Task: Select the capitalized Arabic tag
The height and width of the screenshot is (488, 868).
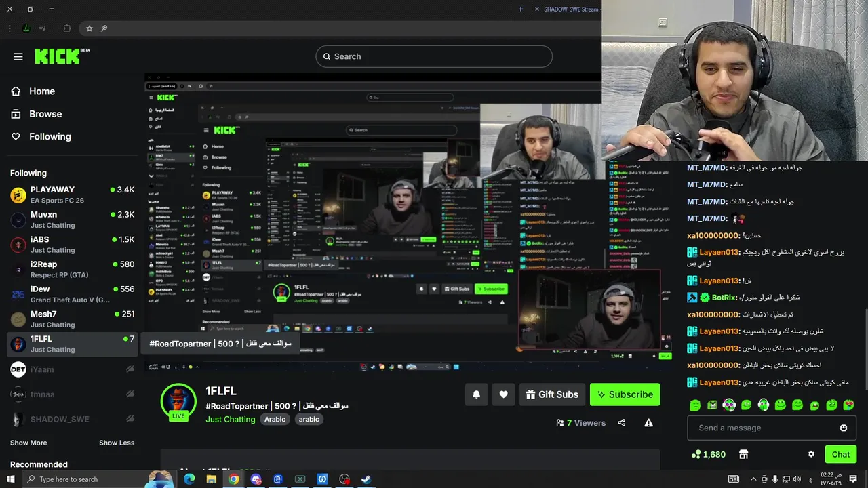Action: click(x=275, y=419)
